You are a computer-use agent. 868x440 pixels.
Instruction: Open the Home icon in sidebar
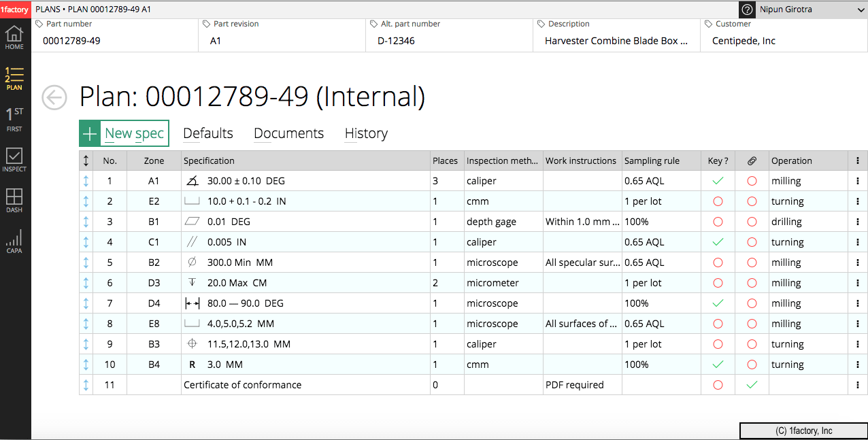tap(14, 37)
